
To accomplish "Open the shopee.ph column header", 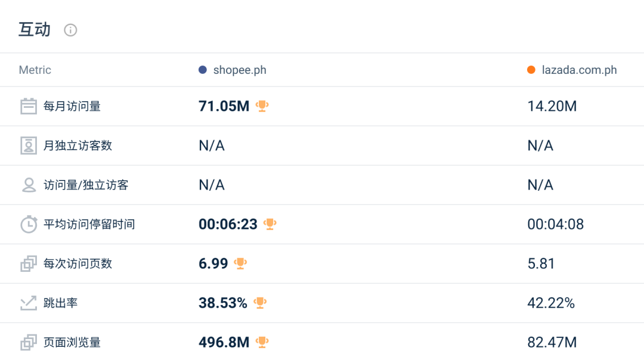I will 240,70.
